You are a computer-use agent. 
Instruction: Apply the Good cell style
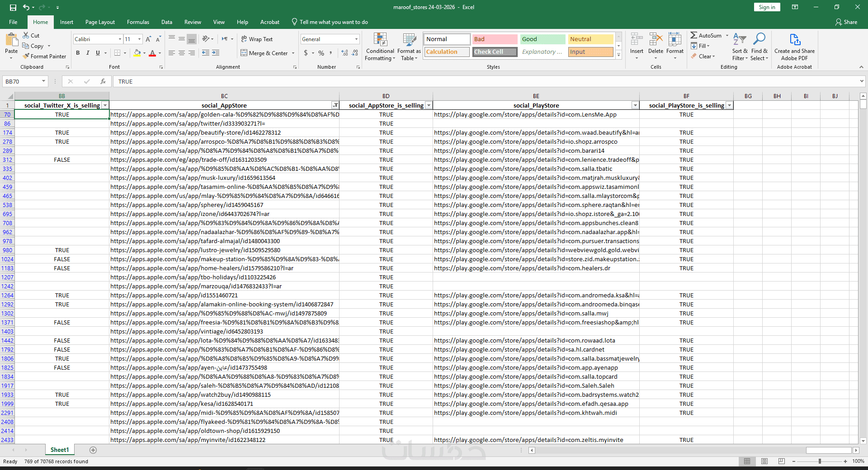coord(542,39)
